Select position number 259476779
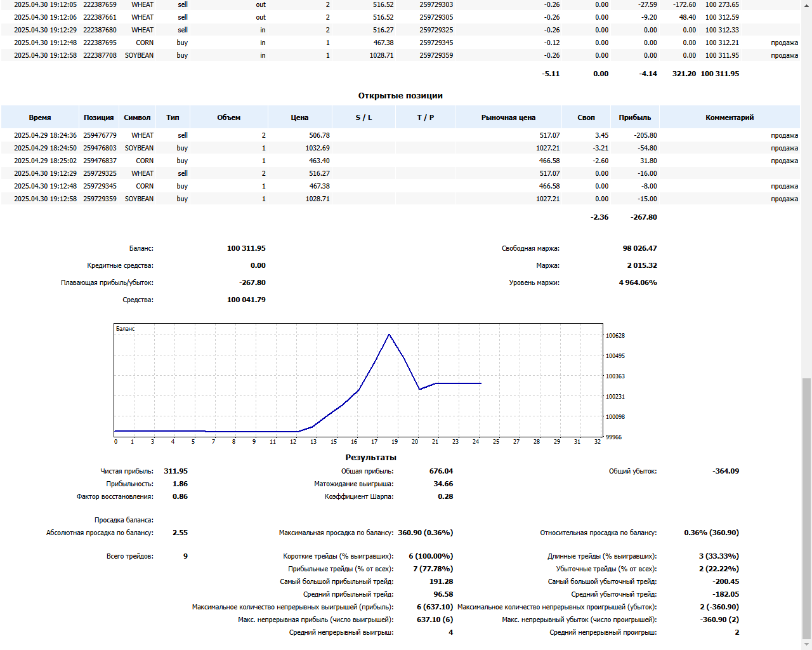The image size is (812, 650). 100,135
